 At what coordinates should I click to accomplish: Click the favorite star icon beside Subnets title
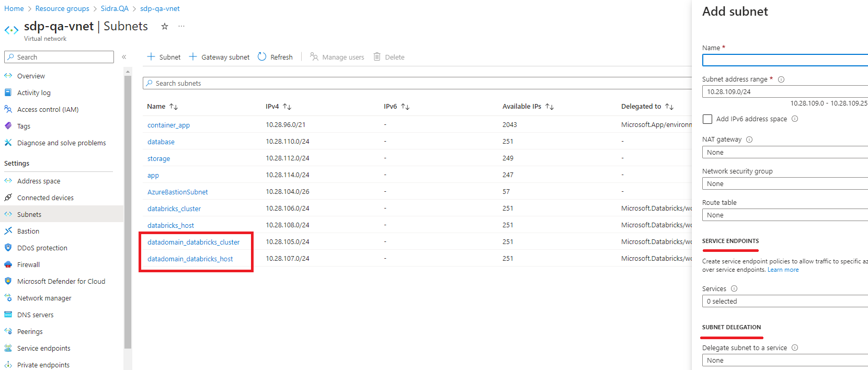pos(165,27)
